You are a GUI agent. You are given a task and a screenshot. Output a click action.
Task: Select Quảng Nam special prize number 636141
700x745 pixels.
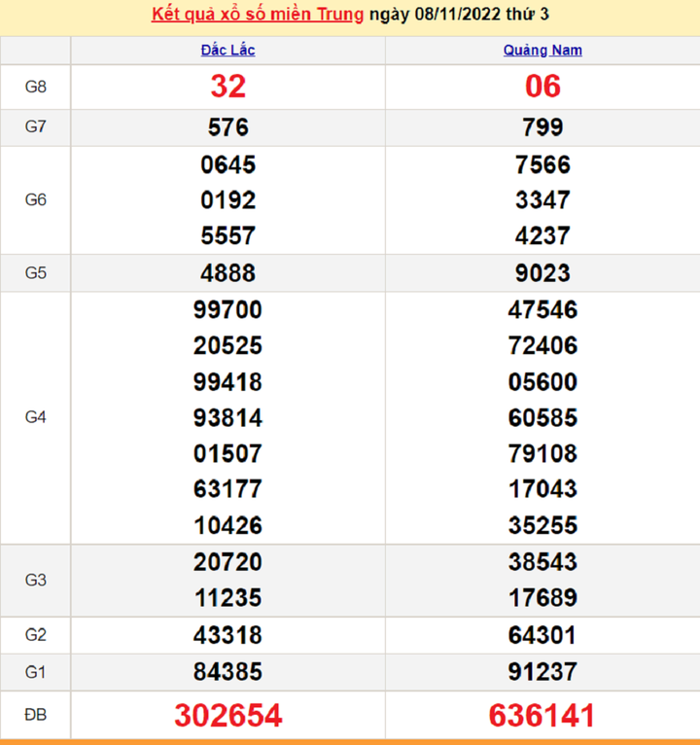[542, 716]
